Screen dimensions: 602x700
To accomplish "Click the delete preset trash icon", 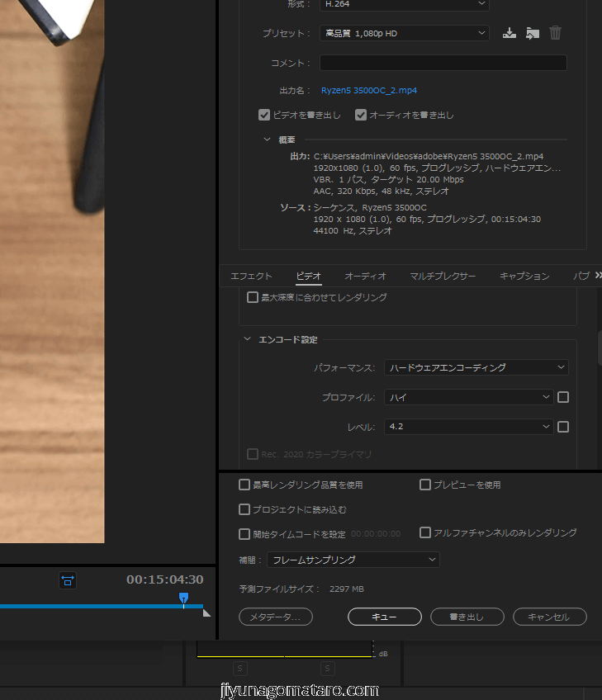I will point(556,33).
